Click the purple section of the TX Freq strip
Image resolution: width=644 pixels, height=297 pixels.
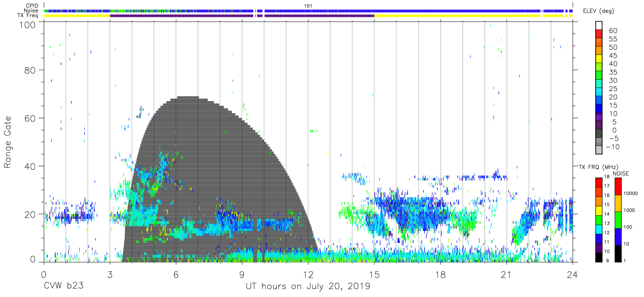(241, 16)
